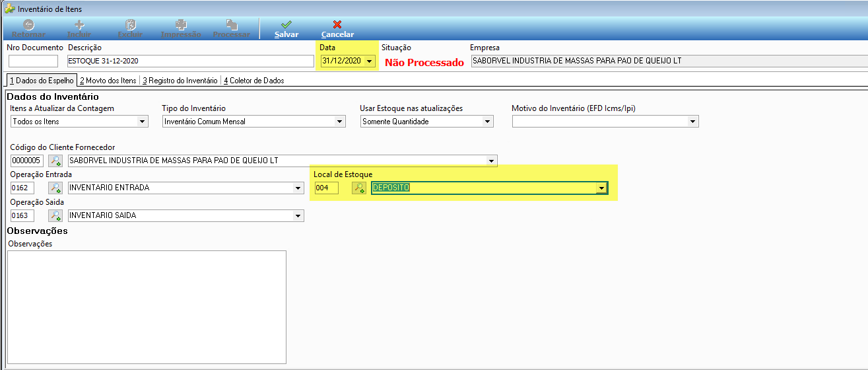Click the Retornar toolbar button
Screen dimensions: 868x370
pos(28,29)
